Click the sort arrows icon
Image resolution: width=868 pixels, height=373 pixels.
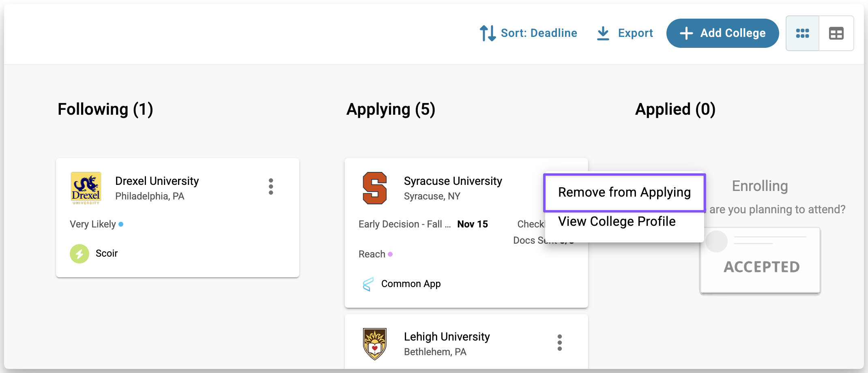point(488,33)
